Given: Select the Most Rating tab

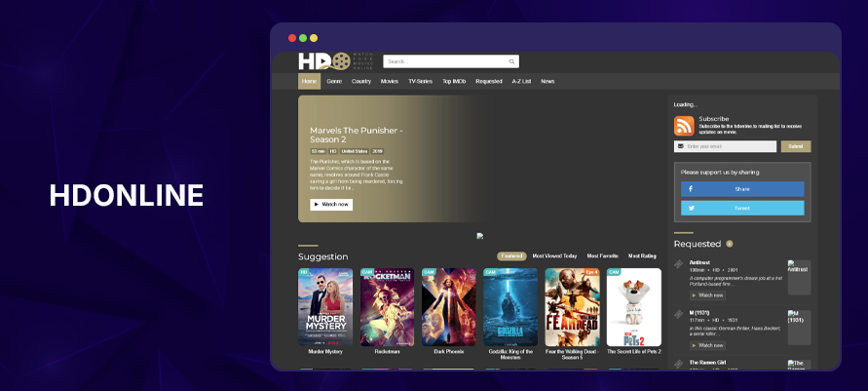Looking at the screenshot, I should coord(642,255).
